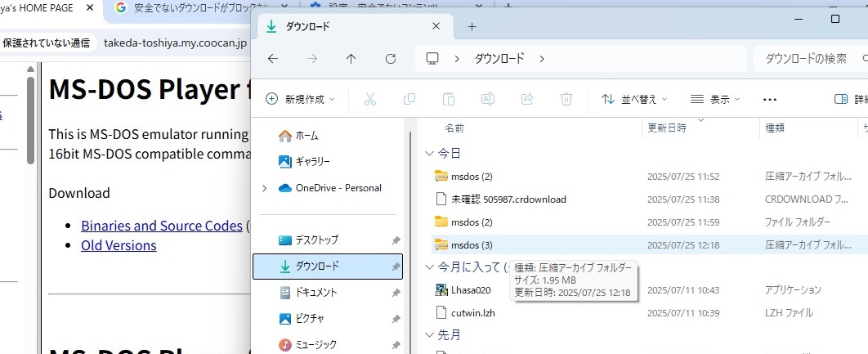Image resolution: width=868 pixels, height=354 pixels.
Task: Select msdos (2) file folder from 11:59
Action: click(647, 222)
